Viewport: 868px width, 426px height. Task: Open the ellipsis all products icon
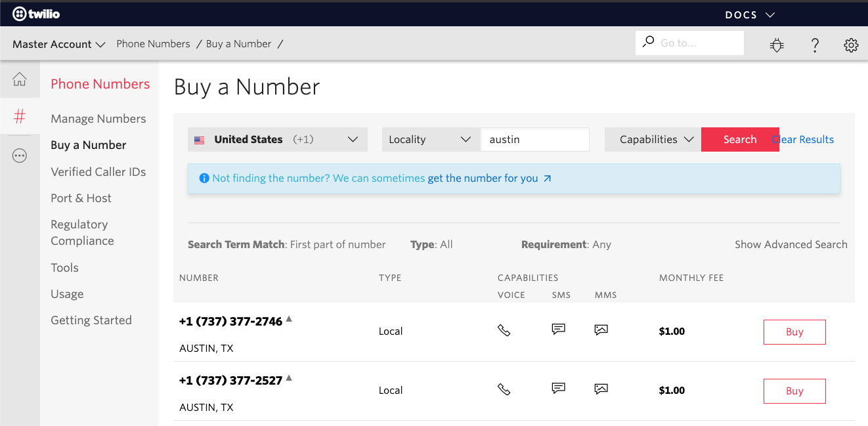tap(20, 156)
